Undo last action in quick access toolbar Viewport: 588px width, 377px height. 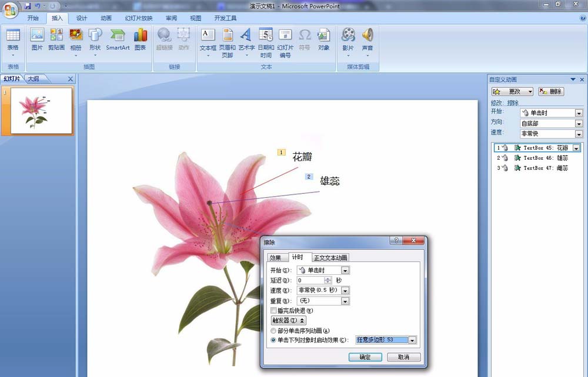[x=38, y=6]
